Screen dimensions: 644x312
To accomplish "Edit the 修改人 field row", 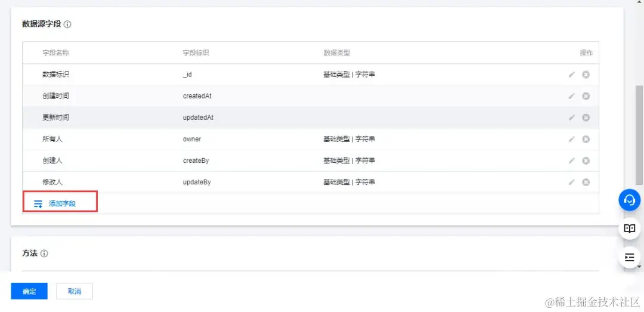I will point(571,182).
